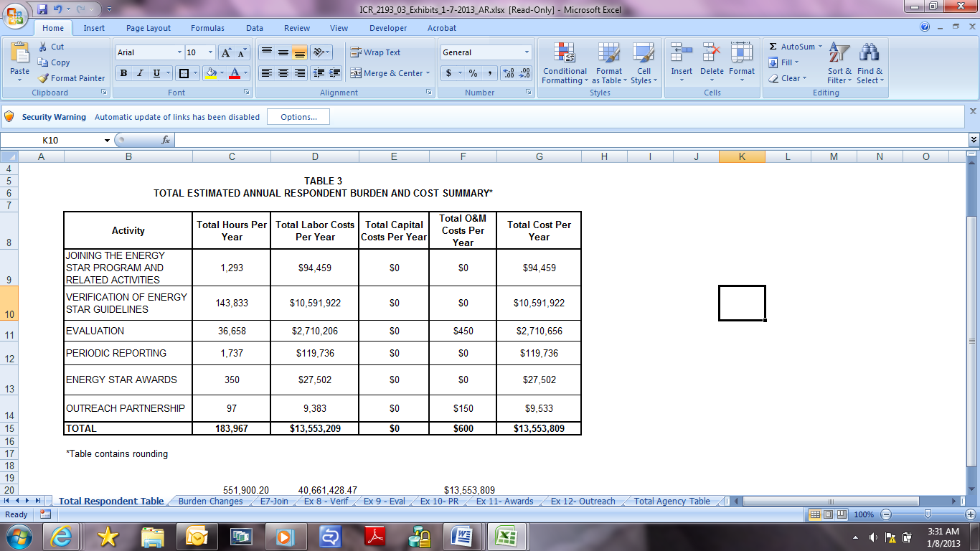
Task: Click the Cut scissors icon
Action: pos(43,47)
